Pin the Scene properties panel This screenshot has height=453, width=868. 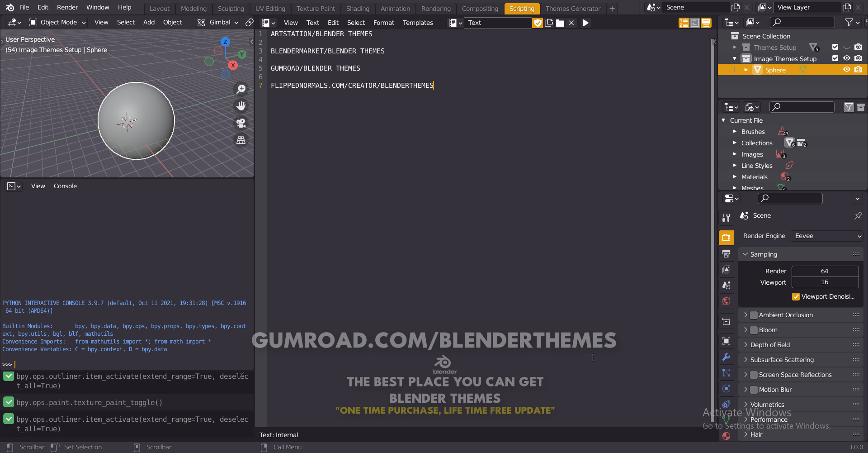(x=858, y=216)
